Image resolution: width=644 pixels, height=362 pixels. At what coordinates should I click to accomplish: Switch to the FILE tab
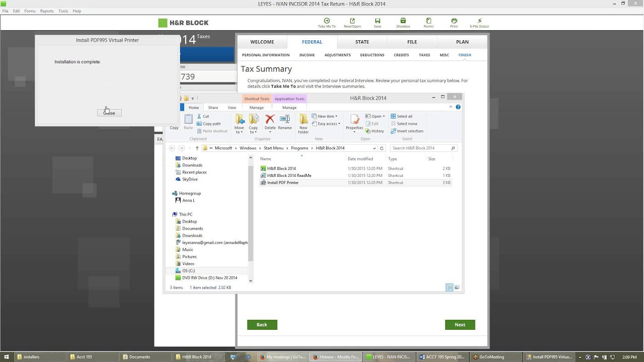point(412,42)
